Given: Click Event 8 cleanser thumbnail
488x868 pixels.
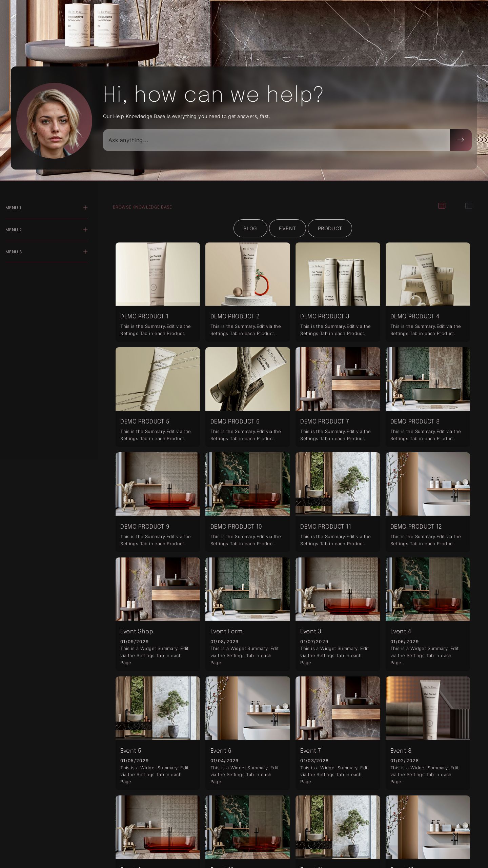Looking at the screenshot, I should tap(428, 708).
